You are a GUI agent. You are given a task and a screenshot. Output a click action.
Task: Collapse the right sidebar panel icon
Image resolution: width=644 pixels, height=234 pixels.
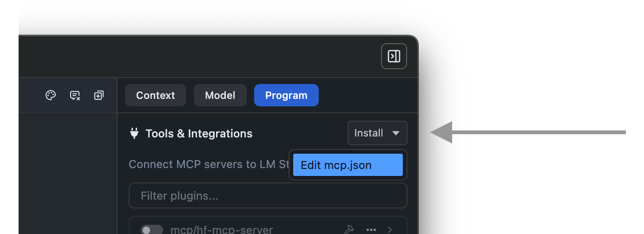394,56
